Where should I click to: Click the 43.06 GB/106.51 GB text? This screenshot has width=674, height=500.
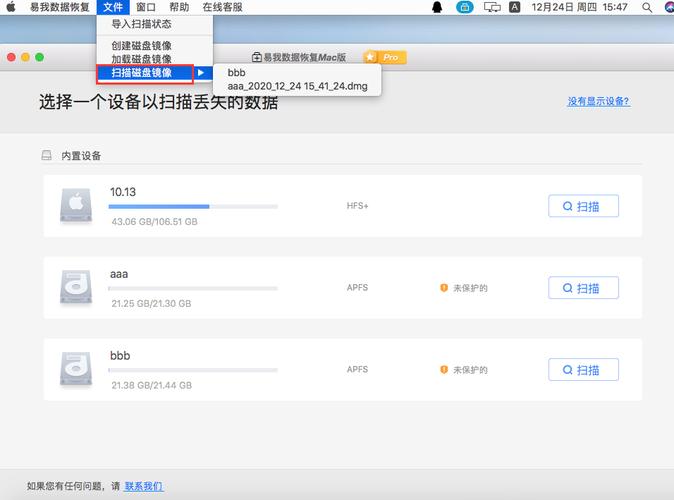[154, 222]
